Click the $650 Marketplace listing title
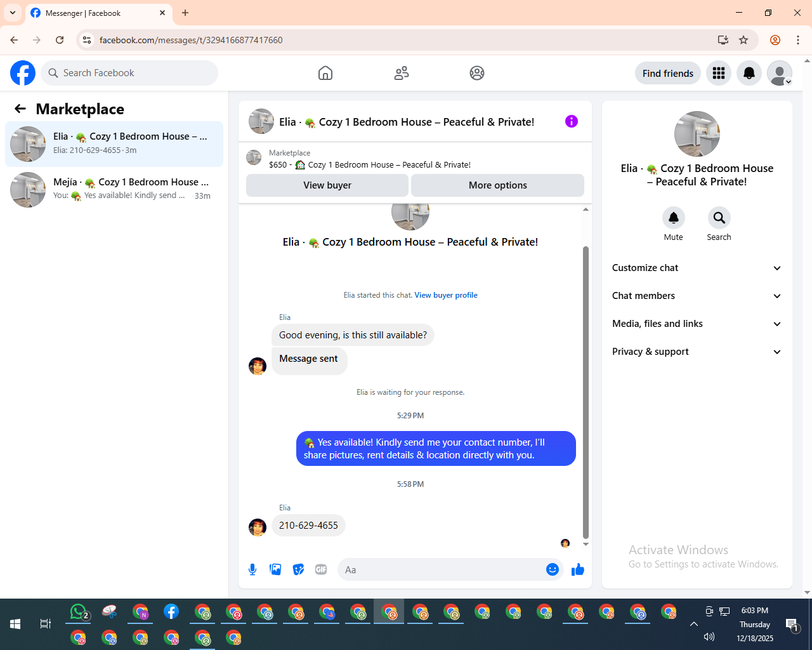The width and height of the screenshot is (812, 650). (370, 165)
